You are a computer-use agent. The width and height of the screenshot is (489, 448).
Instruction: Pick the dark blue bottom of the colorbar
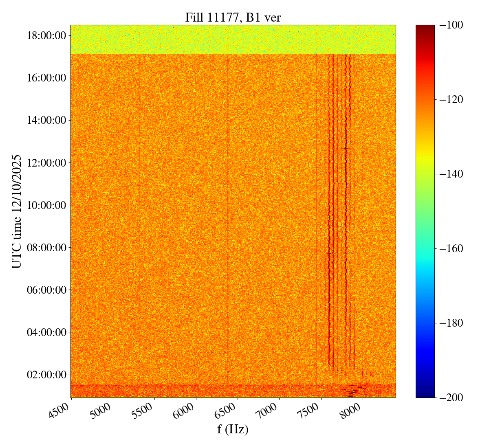click(x=425, y=391)
